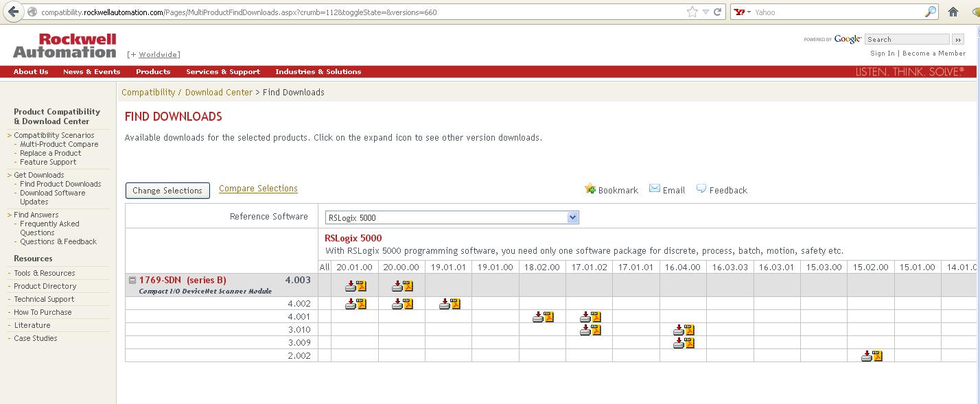Image resolution: width=980 pixels, height=404 pixels.
Task: Open the browser home page icon
Action: 953,12
